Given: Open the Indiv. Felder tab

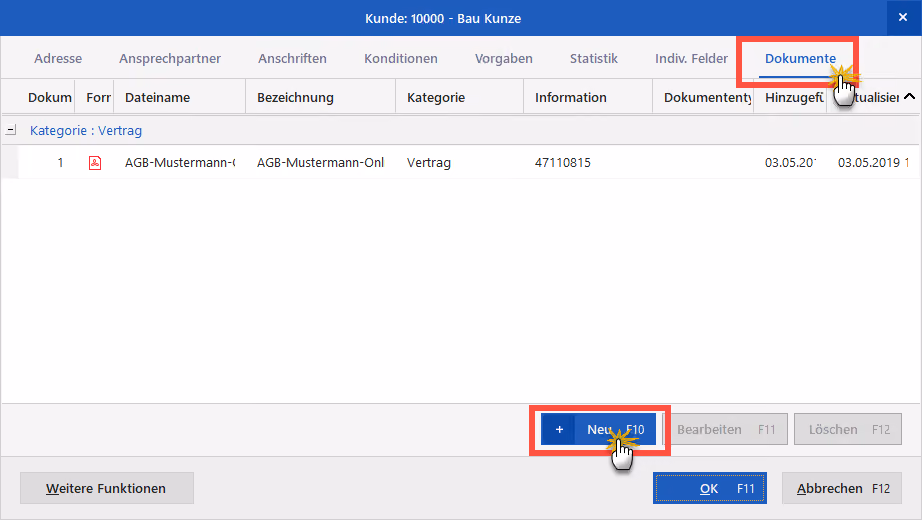Looking at the screenshot, I should [x=691, y=58].
